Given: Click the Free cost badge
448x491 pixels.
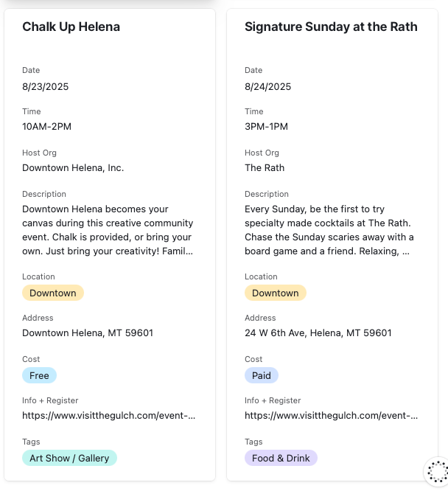Looking at the screenshot, I should [39, 375].
